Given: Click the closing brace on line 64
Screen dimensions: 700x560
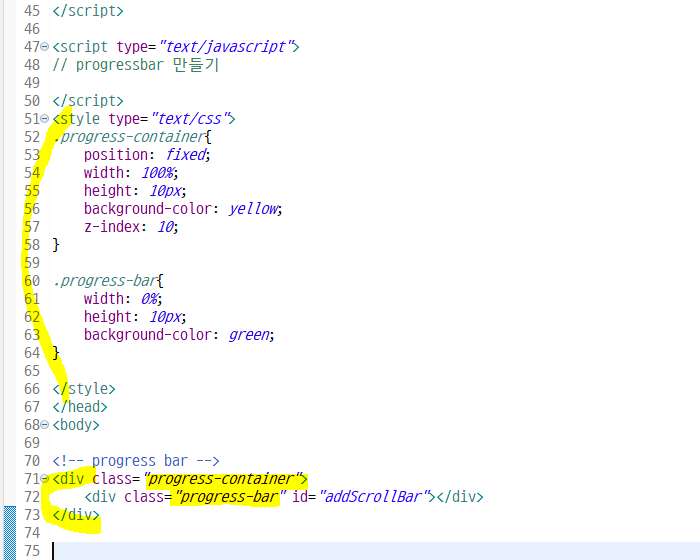Looking at the screenshot, I should (56, 353).
